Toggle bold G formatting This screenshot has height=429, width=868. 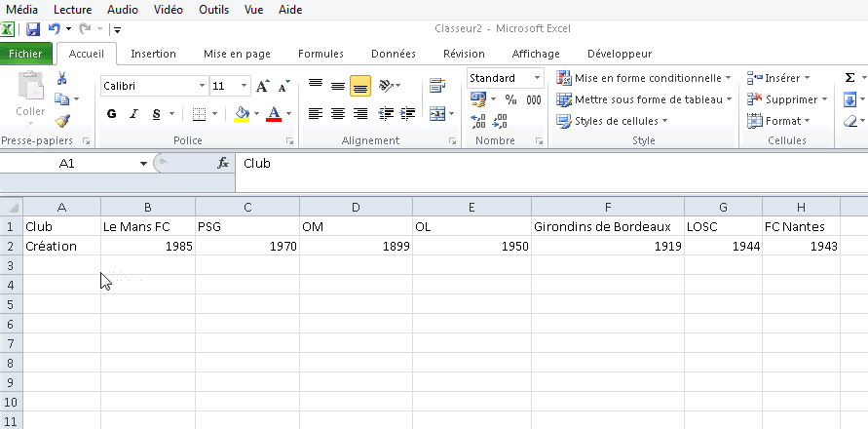pos(112,114)
